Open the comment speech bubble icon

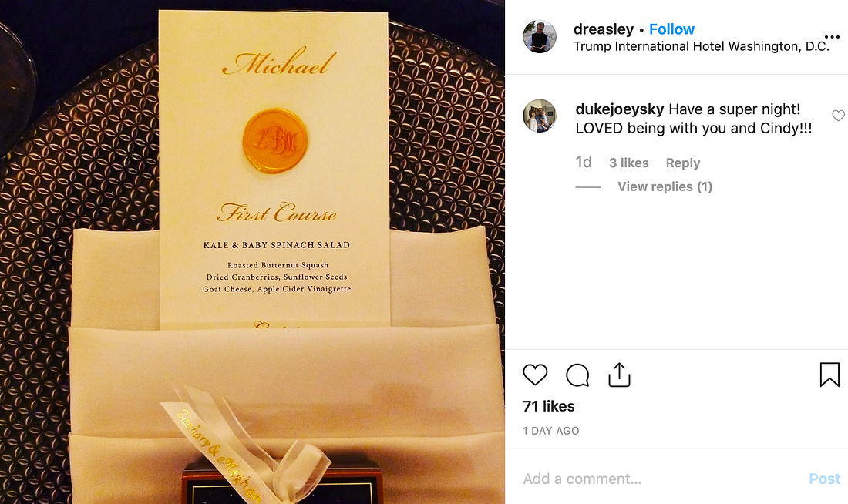577,375
